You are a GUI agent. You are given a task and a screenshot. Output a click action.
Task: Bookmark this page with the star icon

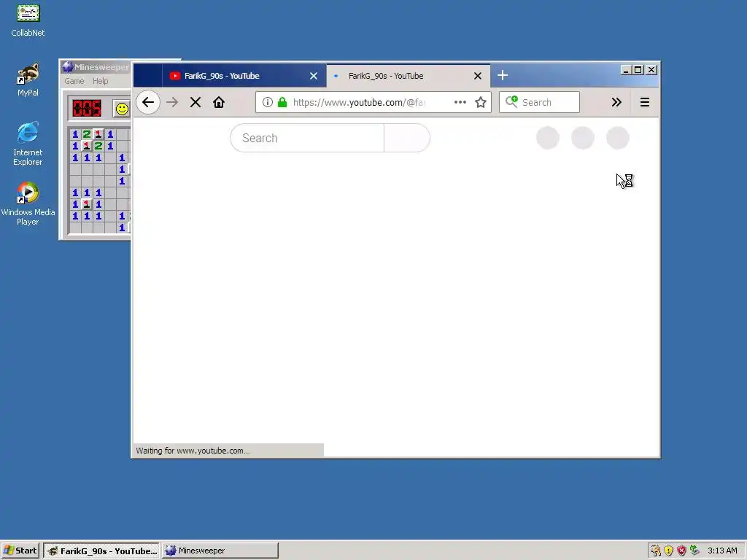(481, 102)
